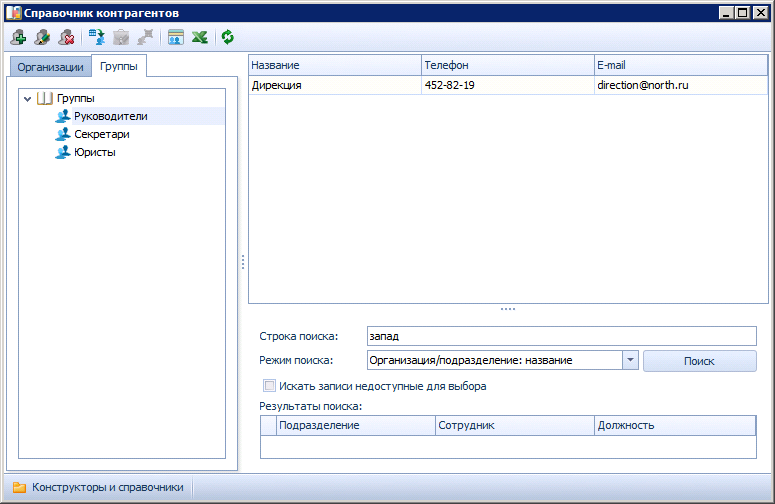
Task: Open the contact card view icon
Action: pos(176,37)
